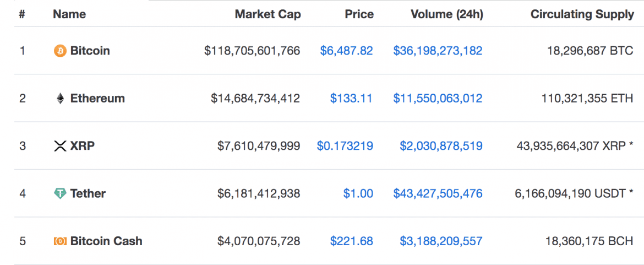Click the Bitcoin Cash logo icon
This screenshot has width=644, height=265.
(x=59, y=241)
